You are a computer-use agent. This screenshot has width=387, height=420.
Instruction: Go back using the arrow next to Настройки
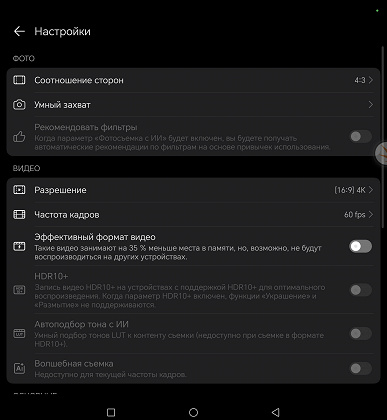point(19,31)
